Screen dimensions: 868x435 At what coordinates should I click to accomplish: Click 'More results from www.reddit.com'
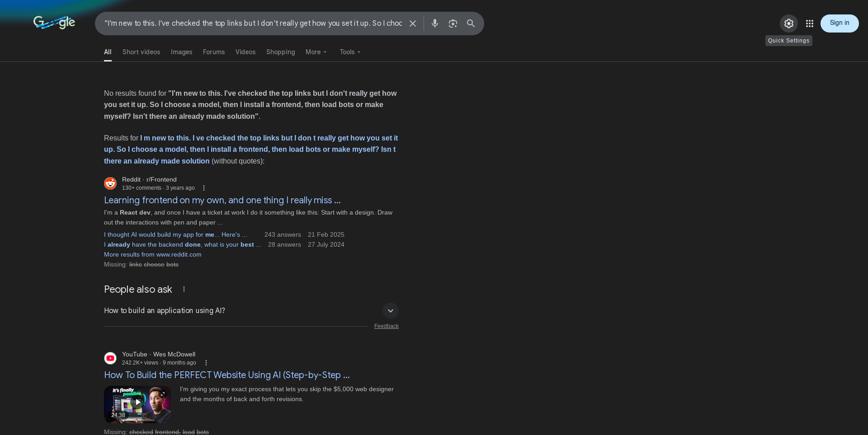(153, 255)
